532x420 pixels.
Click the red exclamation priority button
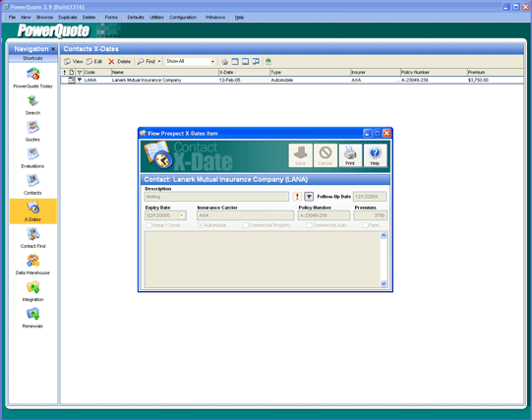pos(297,197)
